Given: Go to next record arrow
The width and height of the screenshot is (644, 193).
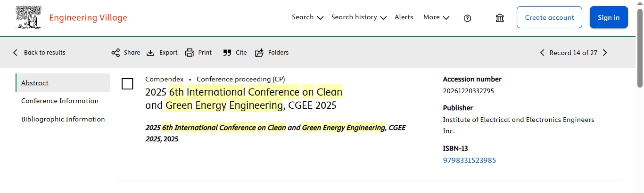Looking at the screenshot, I should [605, 53].
